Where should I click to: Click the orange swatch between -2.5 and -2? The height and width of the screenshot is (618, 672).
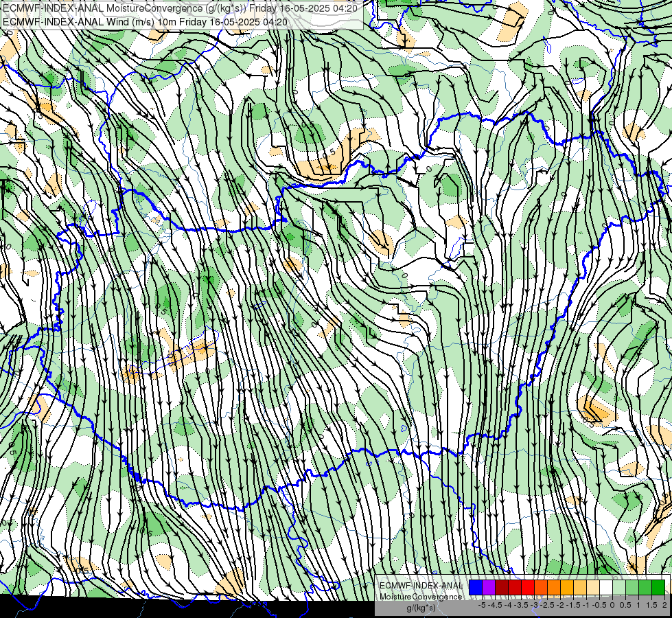554,587
